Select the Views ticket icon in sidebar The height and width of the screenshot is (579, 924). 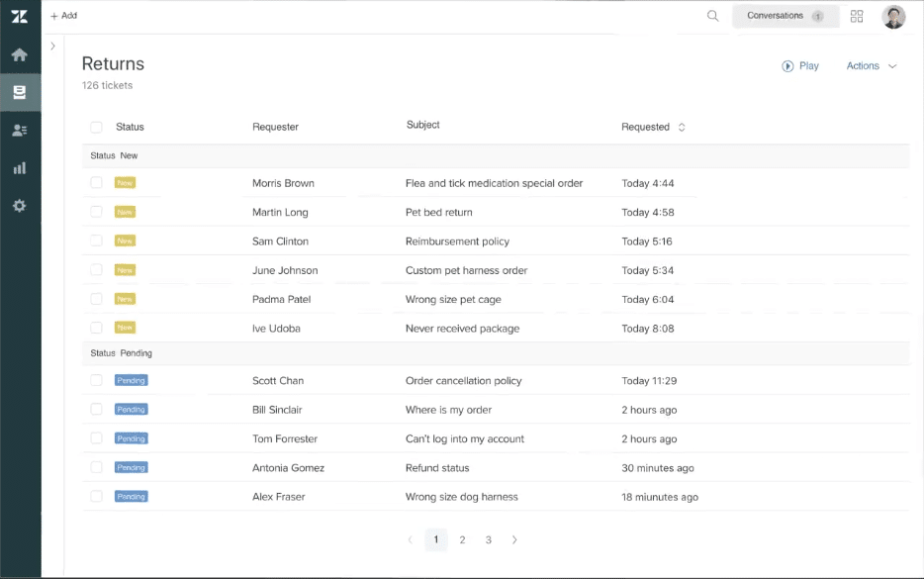[20, 90]
